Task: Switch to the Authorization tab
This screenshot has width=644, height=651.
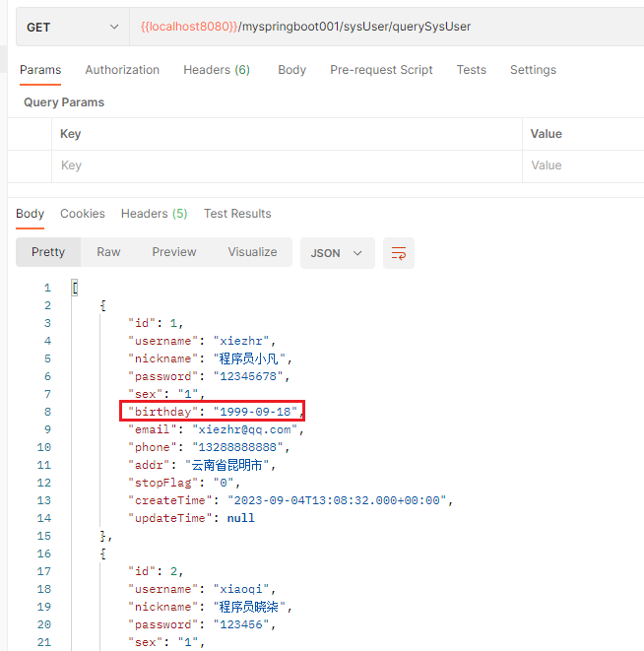Action: click(x=122, y=70)
